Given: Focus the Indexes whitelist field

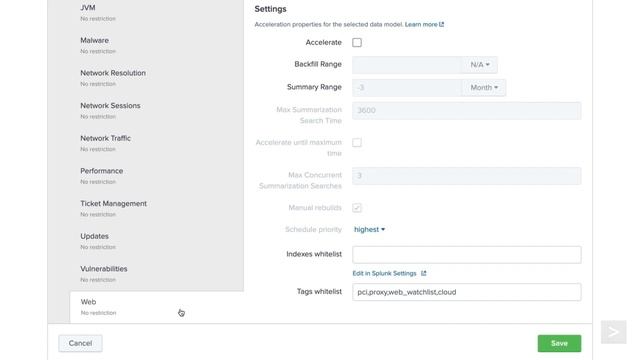Looking at the screenshot, I should click(467, 254).
